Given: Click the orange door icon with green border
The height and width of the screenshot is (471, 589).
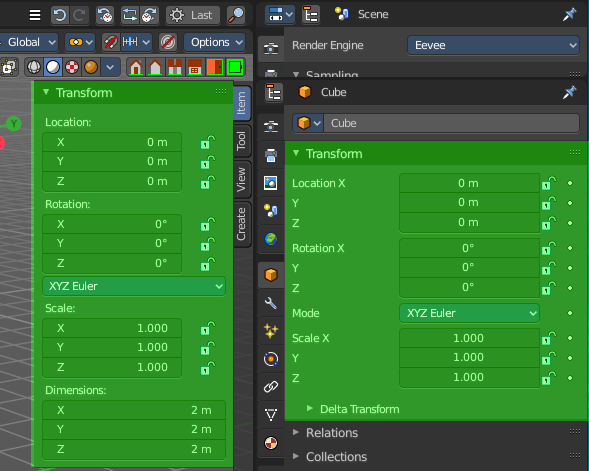Looking at the screenshot, I should (215, 68).
